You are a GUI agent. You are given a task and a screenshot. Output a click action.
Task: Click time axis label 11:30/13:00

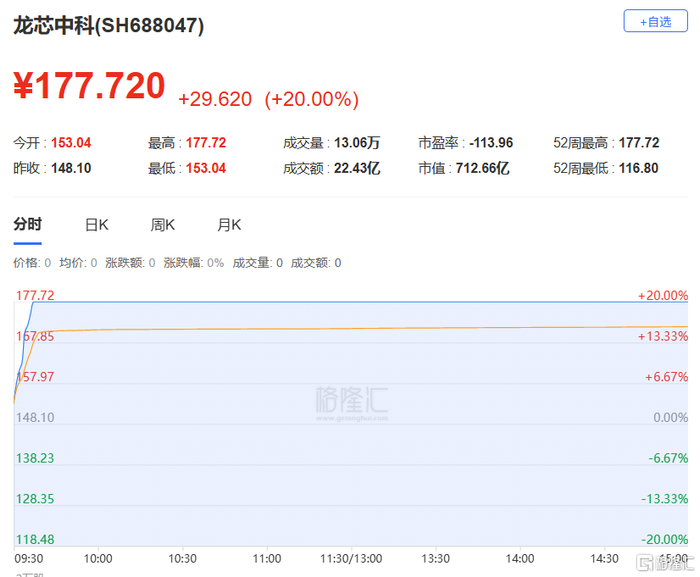351,559
